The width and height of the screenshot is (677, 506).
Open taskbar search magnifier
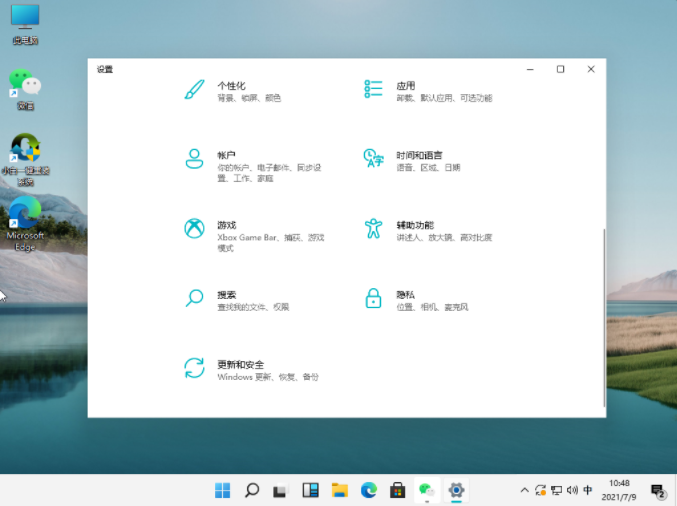[x=252, y=490]
